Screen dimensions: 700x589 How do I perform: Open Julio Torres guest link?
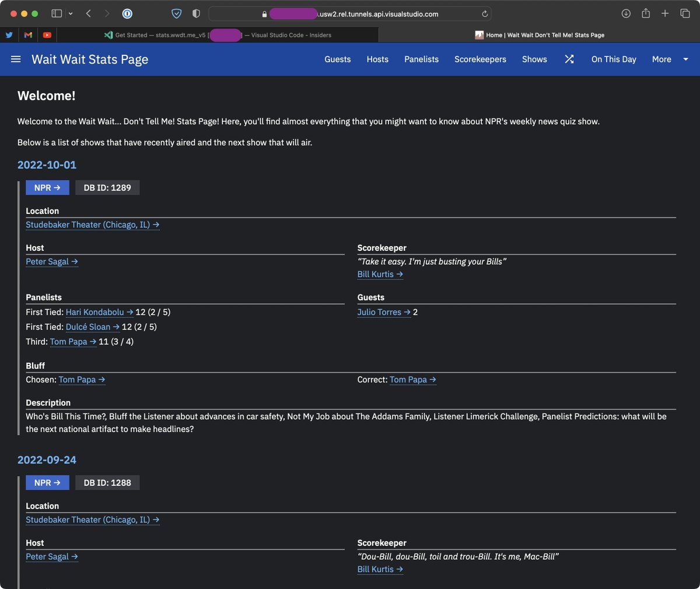pos(384,313)
